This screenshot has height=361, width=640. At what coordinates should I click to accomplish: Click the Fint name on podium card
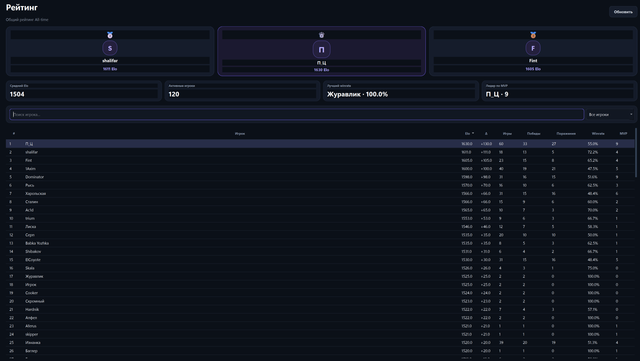click(533, 60)
